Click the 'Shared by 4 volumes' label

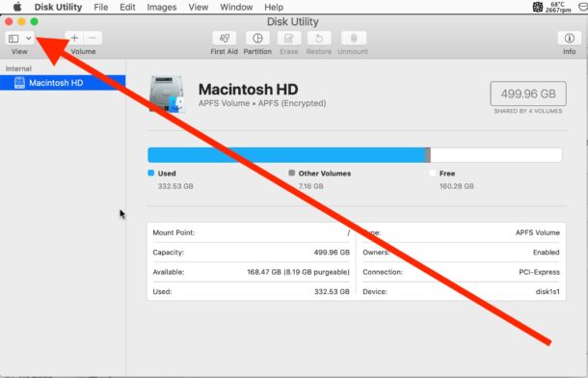coord(528,111)
